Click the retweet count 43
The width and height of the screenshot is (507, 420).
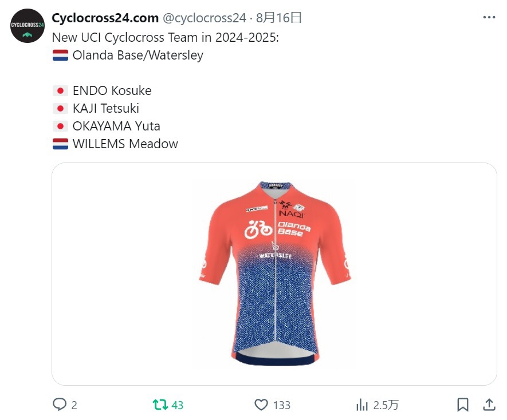point(178,405)
